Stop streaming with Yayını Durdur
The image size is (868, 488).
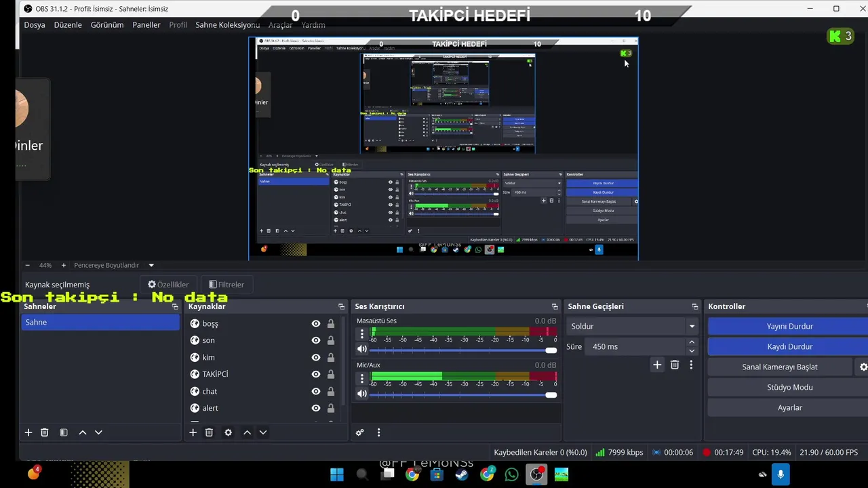[789, 326]
